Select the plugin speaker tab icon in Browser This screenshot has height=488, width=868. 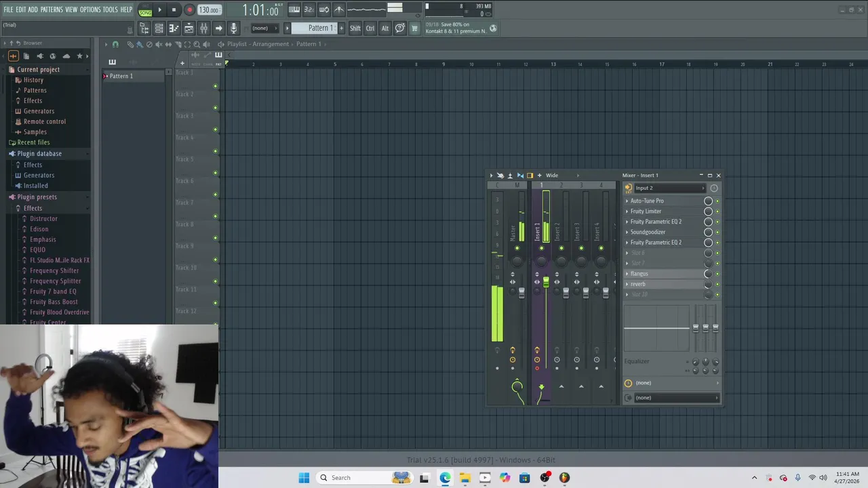coord(40,56)
